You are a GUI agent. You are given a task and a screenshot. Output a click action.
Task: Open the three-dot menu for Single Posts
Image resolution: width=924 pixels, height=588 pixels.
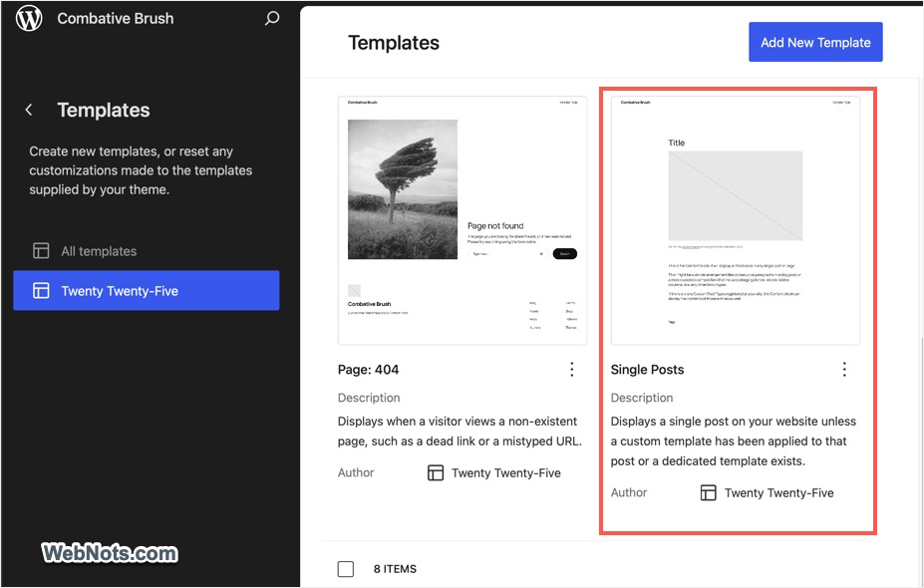[x=844, y=370]
